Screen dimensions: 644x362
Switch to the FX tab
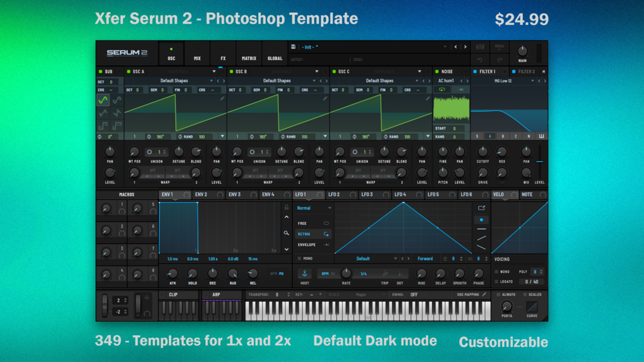(223, 54)
